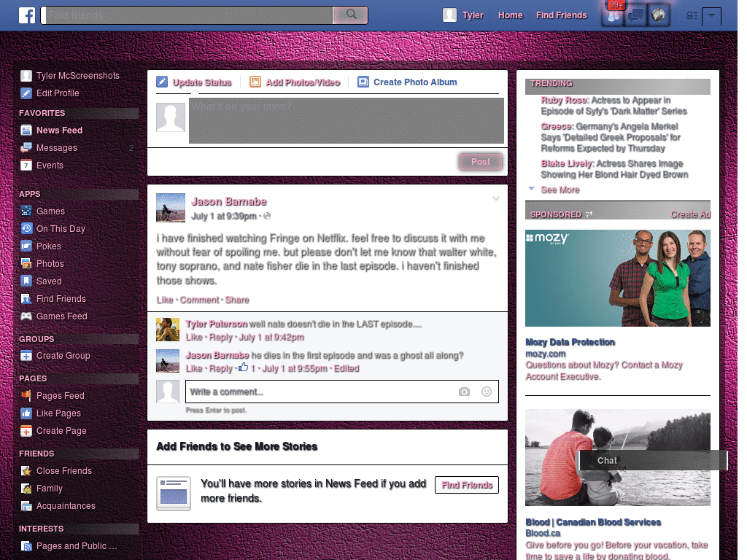Click Tyler name in top navigation
The image size is (747, 560).
pos(473,15)
